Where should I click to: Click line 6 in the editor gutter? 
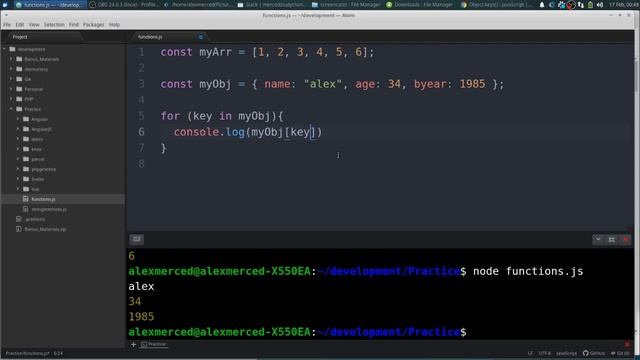141,132
